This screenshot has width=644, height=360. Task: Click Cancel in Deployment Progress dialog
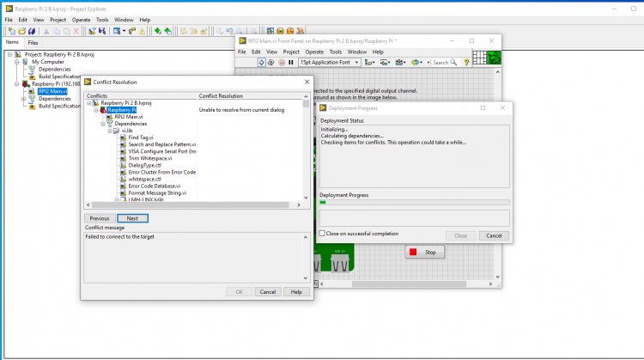click(x=494, y=236)
